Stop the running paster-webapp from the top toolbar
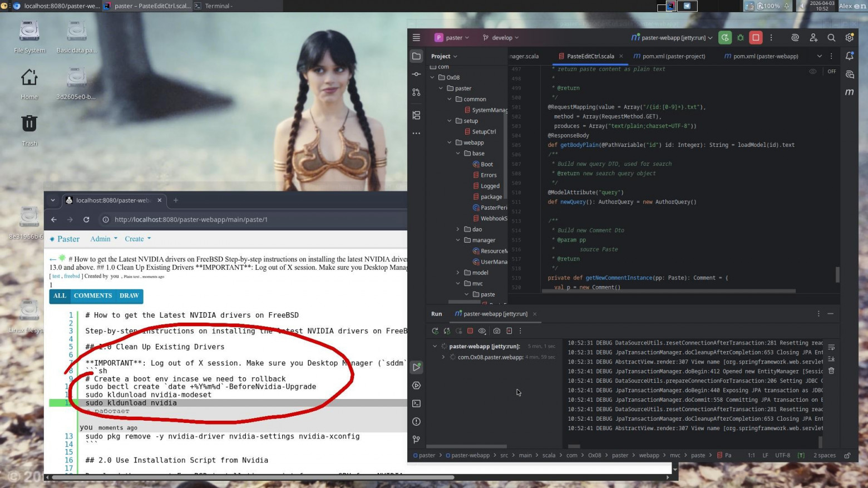This screenshot has height=488, width=868. click(756, 38)
